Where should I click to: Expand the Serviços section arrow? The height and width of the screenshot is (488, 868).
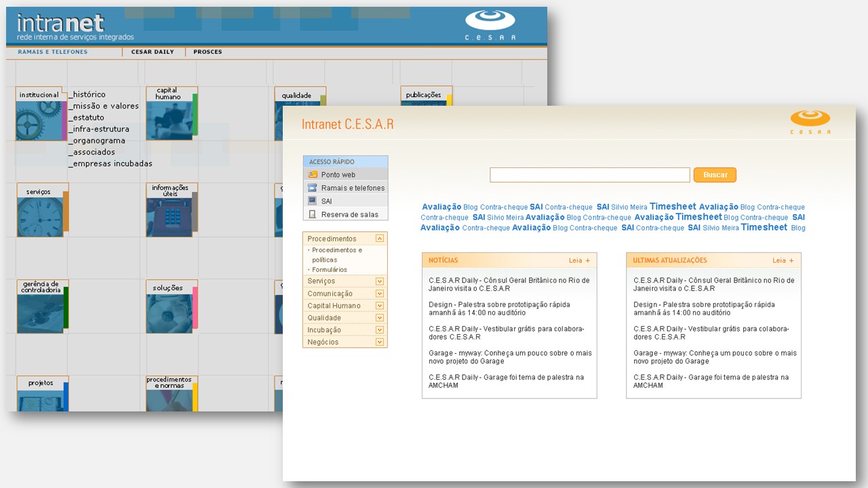tap(380, 281)
